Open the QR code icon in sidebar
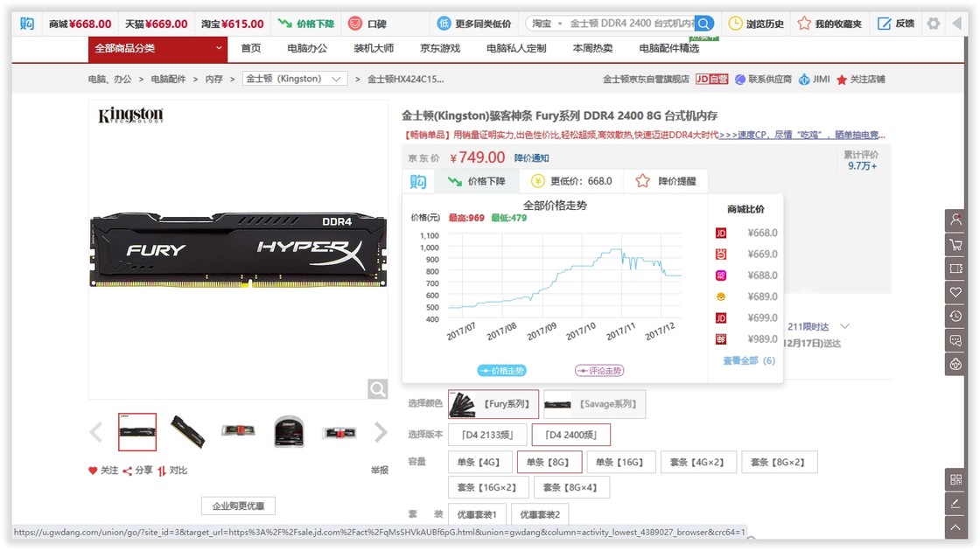980x551 pixels. click(x=955, y=480)
